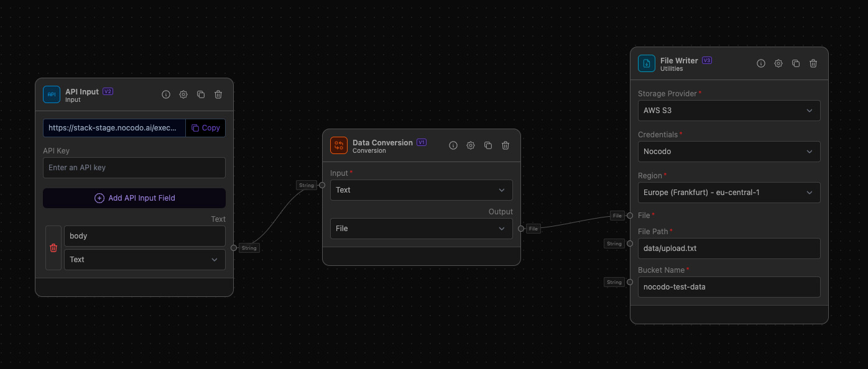868x369 pixels.
Task: Click the File Writer File input port
Action: (x=630, y=216)
